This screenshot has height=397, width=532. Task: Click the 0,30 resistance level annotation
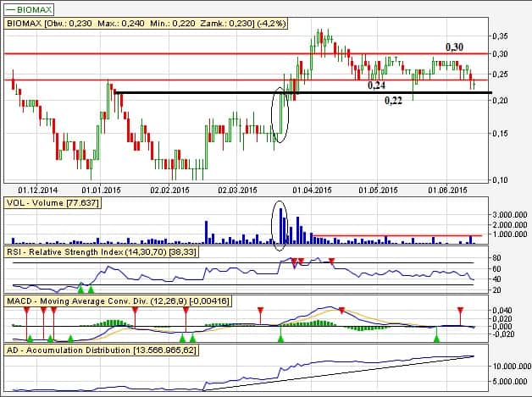455,45
